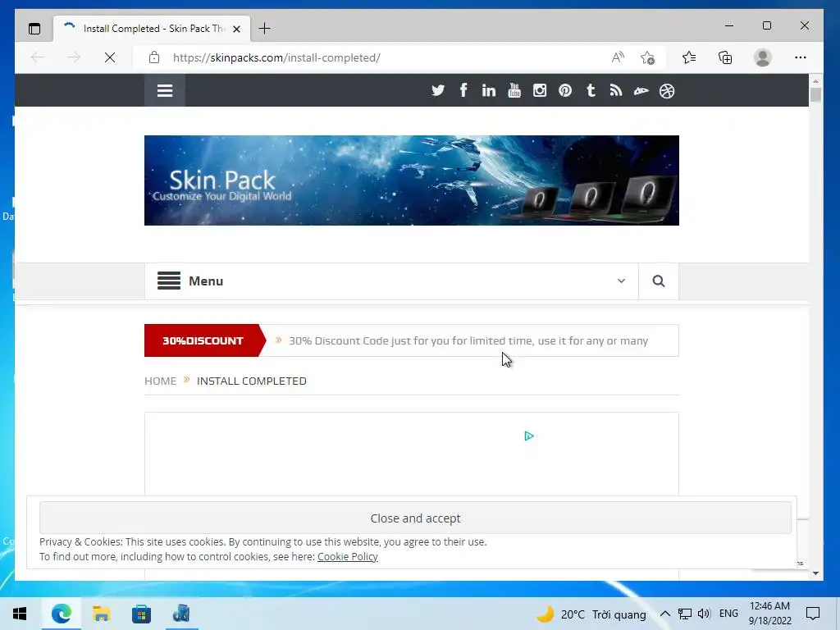Open the Favorites list icon
840x630 pixels.
pyautogui.click(x=689, y=57)
